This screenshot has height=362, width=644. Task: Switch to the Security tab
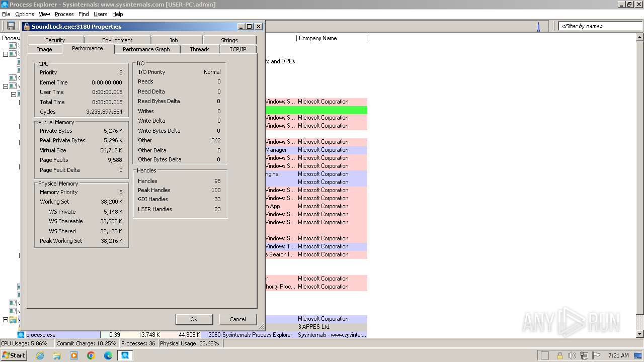55,40
